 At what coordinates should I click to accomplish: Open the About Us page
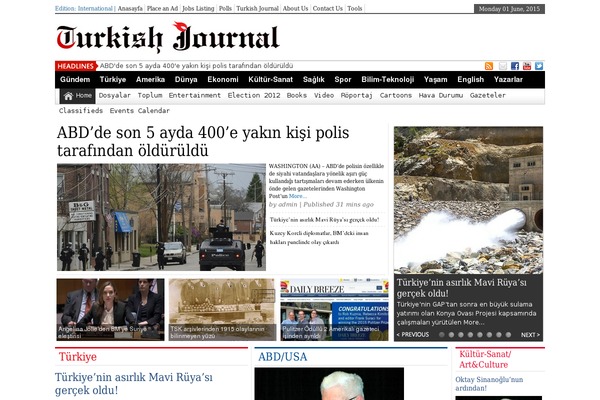(295, 8)
